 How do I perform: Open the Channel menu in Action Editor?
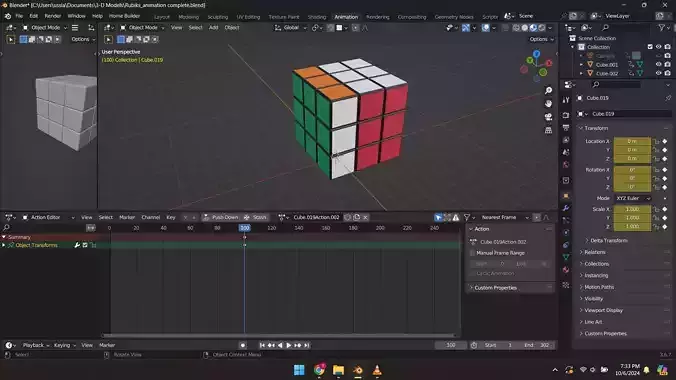tap(150, 217)
